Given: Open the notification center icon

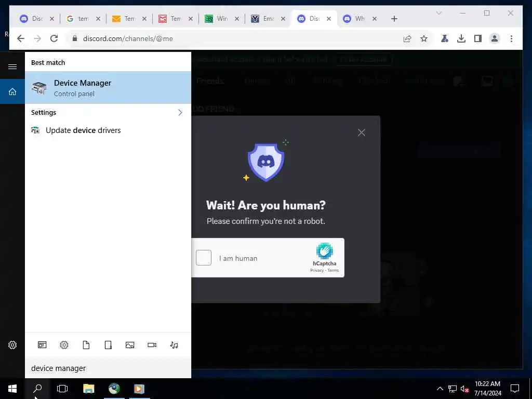Looking at the screenshot, I should [515, 389].
